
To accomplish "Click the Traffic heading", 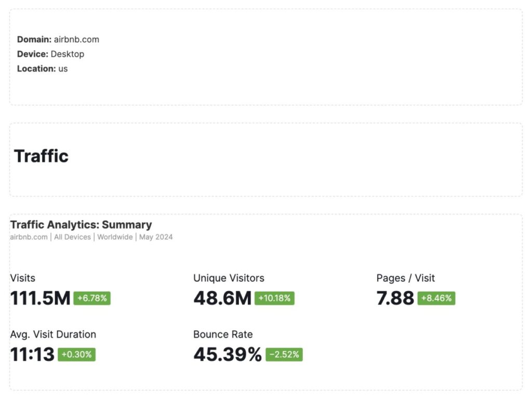I will pos(41,156).
